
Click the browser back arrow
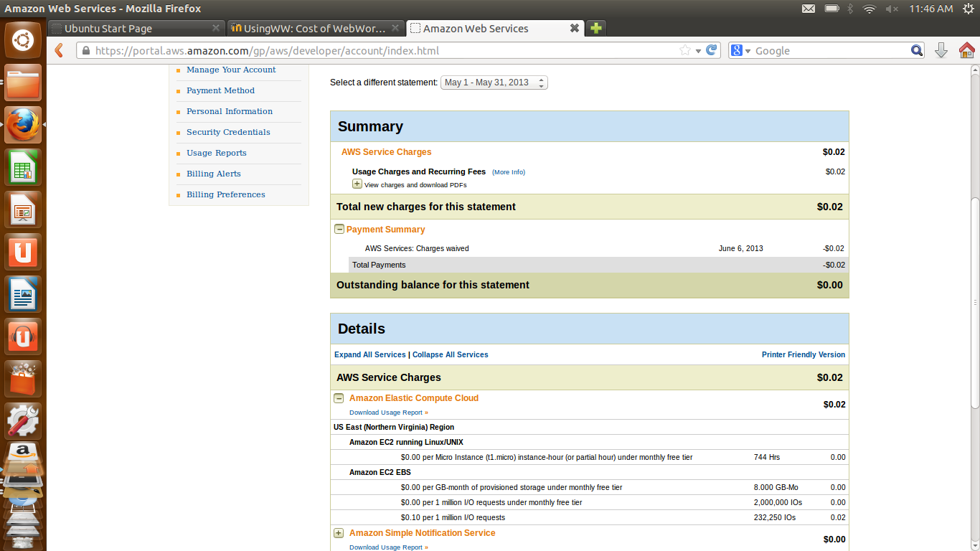[x=60, y=50]
